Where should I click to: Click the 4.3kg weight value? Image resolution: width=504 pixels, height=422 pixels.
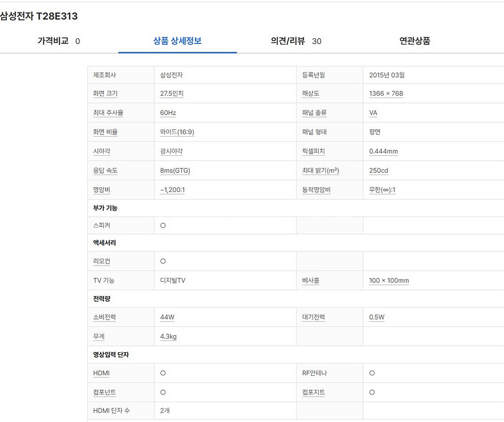coord(168,336)
